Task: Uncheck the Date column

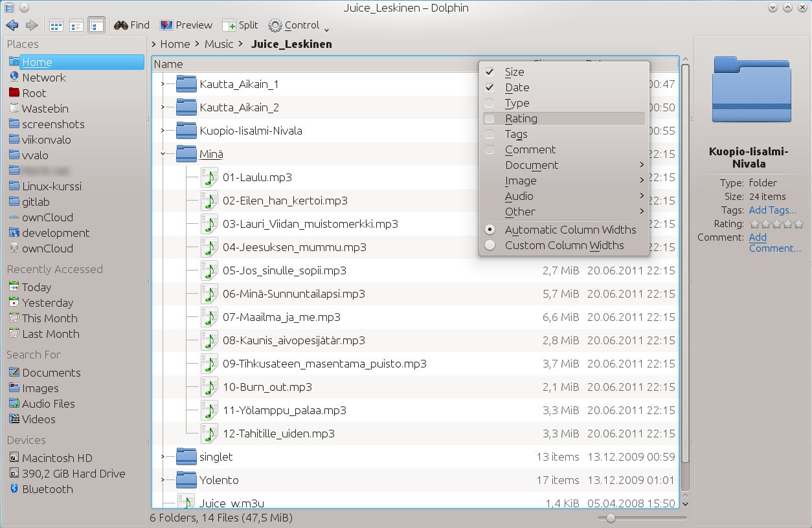Action: pyautogui.click(x=564, y=87)
